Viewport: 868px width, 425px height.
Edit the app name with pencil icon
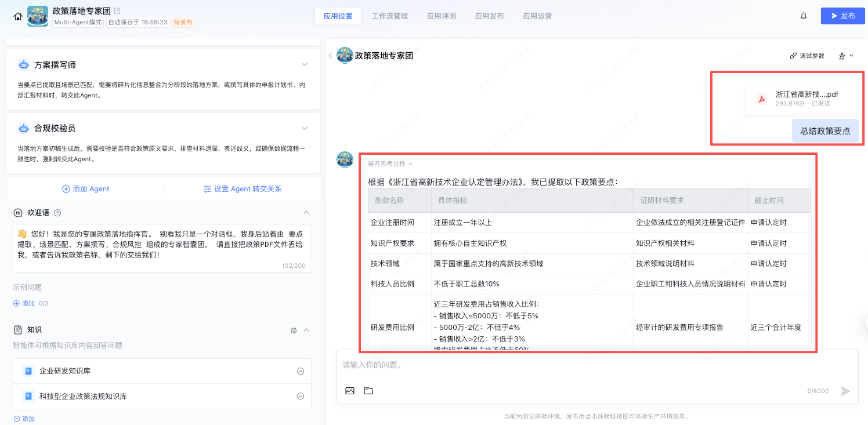point(118,10)
